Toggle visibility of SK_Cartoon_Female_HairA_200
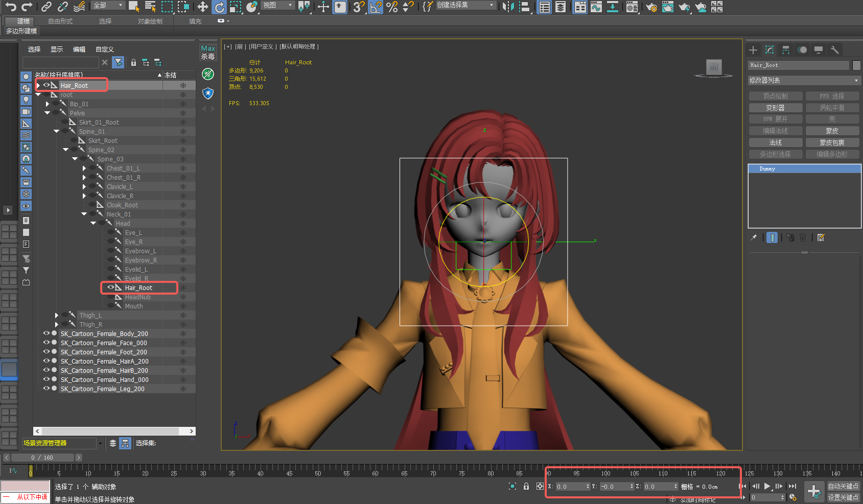The width and height of the screenshot is (863, 504). tap(46, 361)
